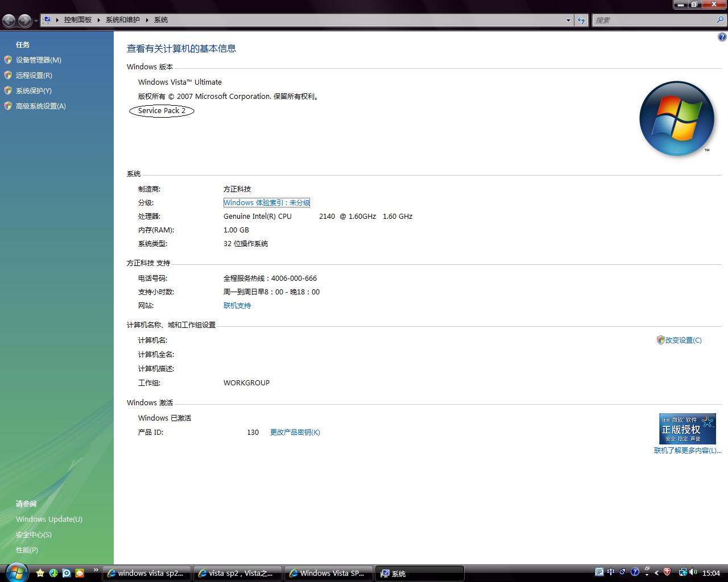
Task: Select the 系统和维护 breadcrumb
Action: click(x=122, y=20)
